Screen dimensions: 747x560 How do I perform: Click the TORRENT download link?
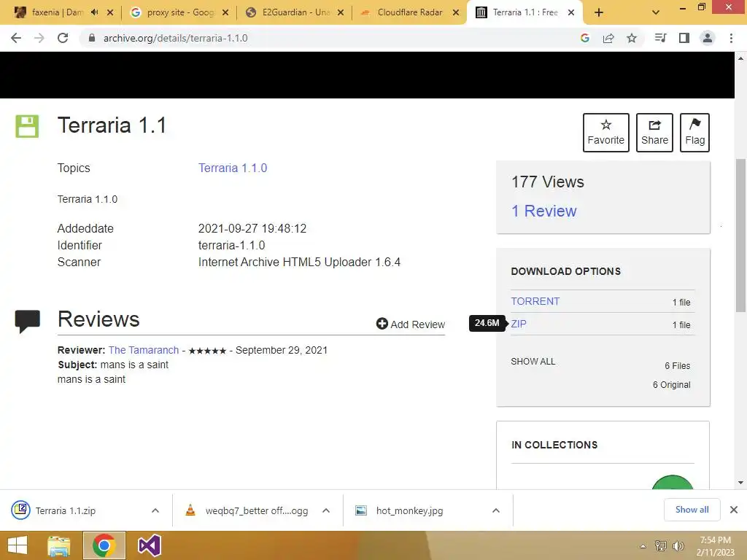point(535,301)
